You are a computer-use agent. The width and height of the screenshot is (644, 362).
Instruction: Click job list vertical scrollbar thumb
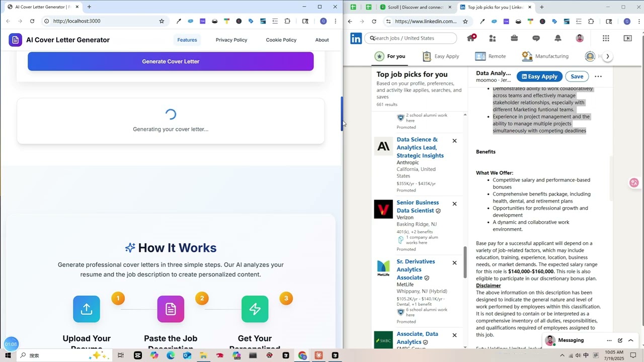point(464,262)
